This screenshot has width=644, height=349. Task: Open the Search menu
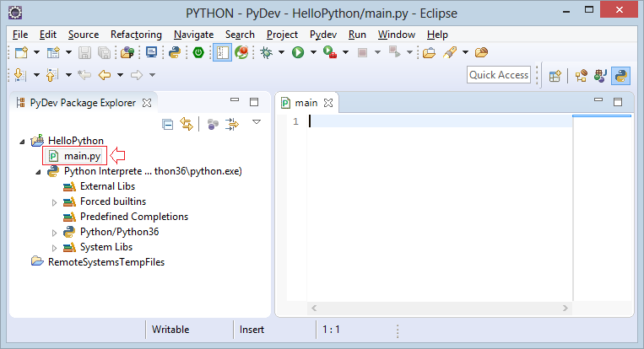click(x=240, y=35)
